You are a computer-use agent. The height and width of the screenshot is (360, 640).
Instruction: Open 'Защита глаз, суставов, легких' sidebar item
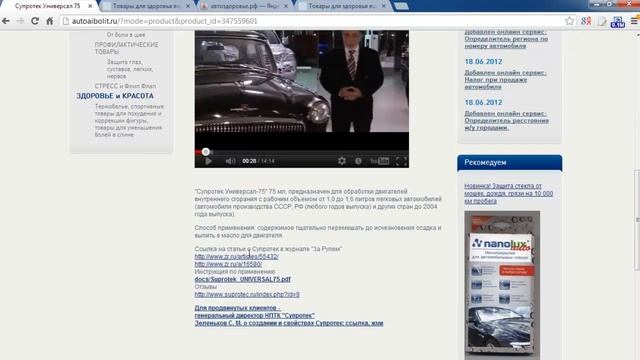coord(130,69)
